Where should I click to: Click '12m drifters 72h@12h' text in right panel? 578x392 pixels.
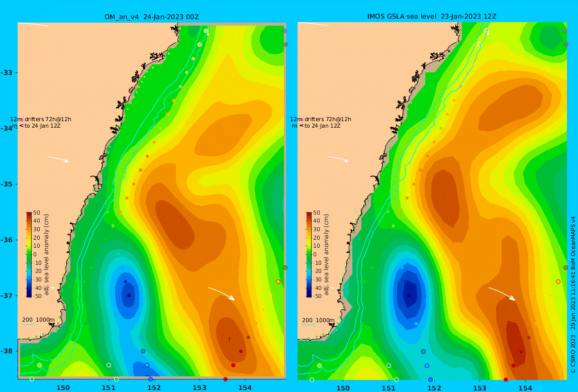(321, 120)
